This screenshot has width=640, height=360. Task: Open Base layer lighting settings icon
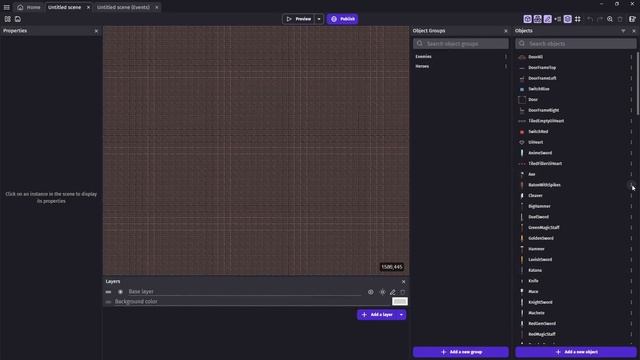[x=382, y=292]
